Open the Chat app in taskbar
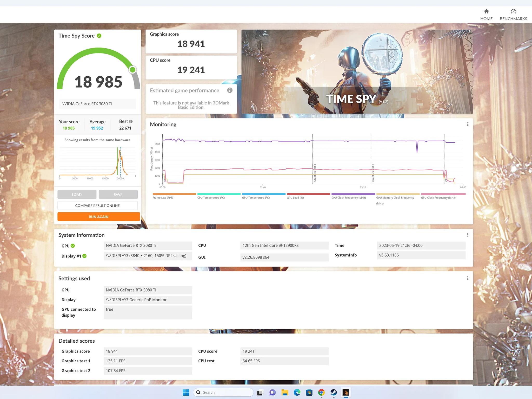The height and width of the screenshot is (399, 532). 272,392
